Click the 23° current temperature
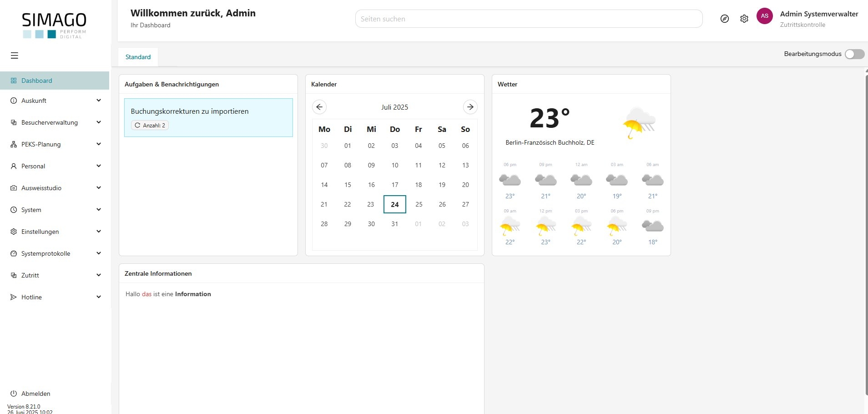Image resolution: width=868 pixels, height=414 pixels. [x=550, y=118]
